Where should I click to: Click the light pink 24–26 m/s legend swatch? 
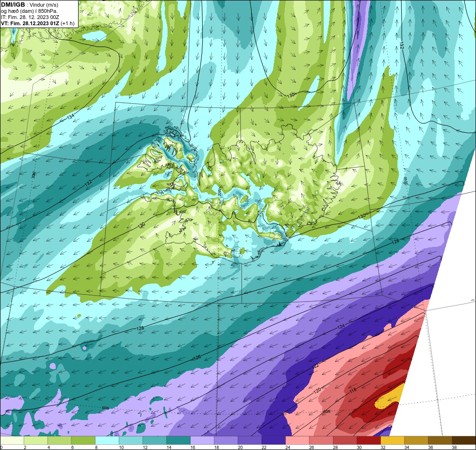point(297,440)
